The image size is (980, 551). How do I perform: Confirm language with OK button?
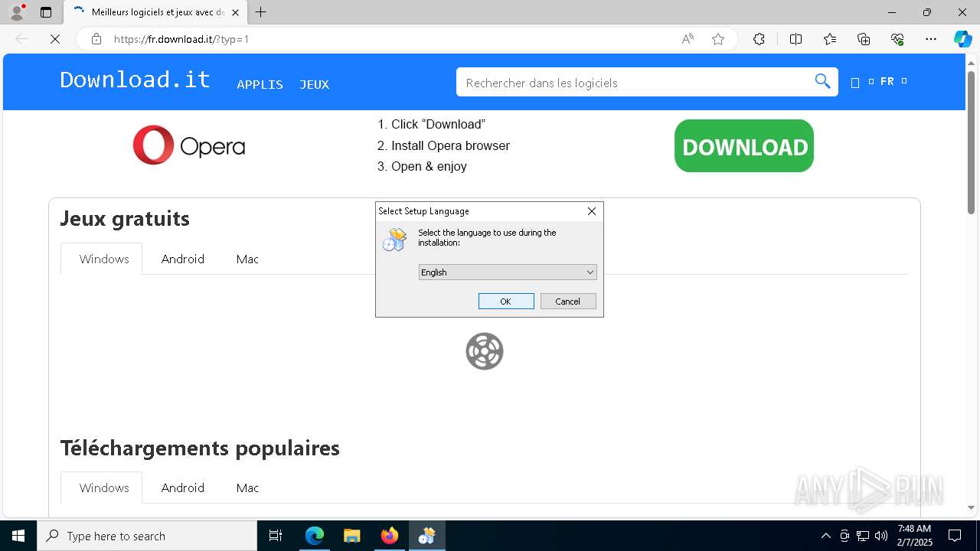tap(506, 302)
